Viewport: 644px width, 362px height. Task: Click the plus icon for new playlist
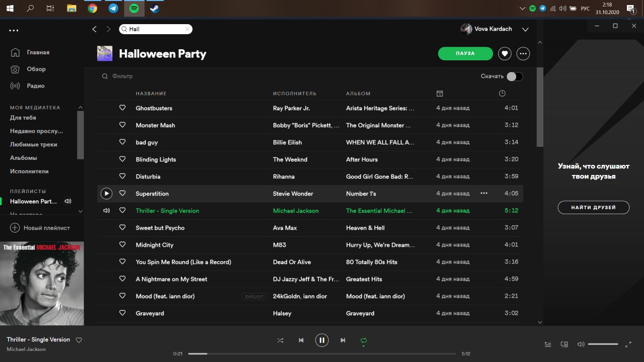pyautogui.click(x=15, y=228)
